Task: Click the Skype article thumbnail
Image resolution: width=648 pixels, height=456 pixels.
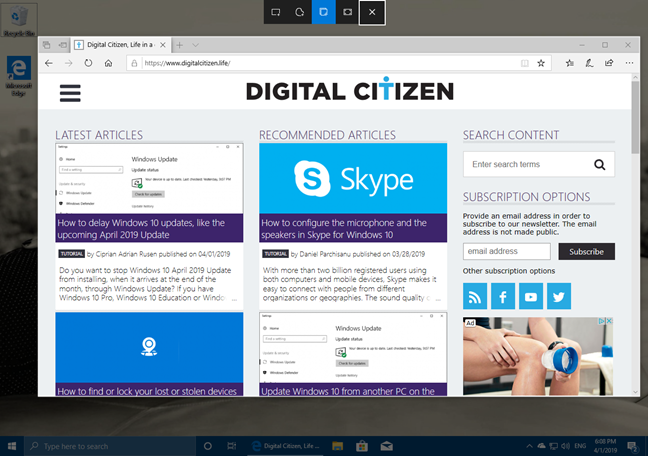Action: coord(353,179)
